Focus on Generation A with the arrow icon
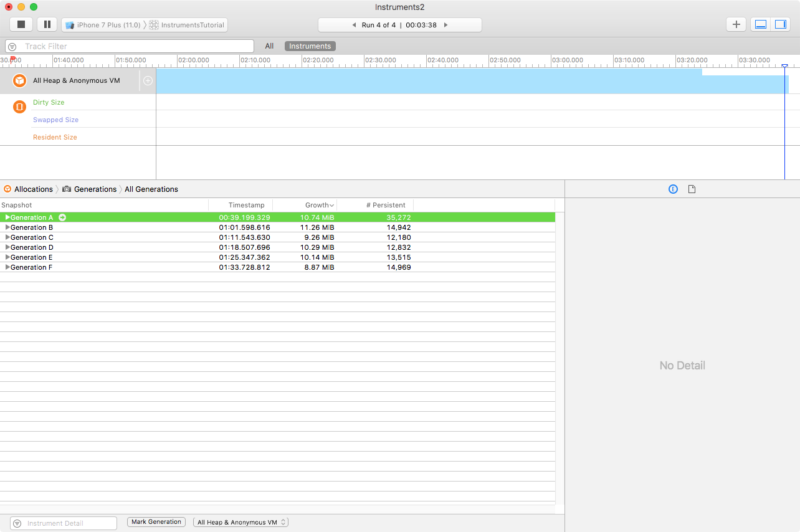 (x=62, y=217)
